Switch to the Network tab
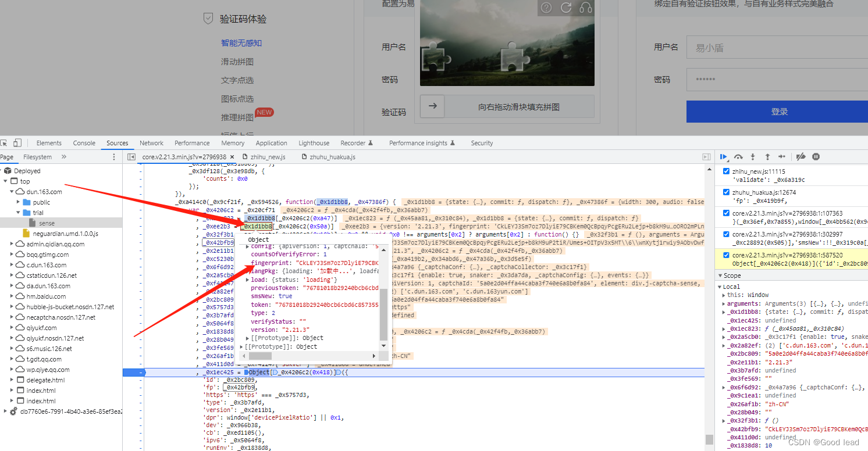 click(x=151, y=143)
